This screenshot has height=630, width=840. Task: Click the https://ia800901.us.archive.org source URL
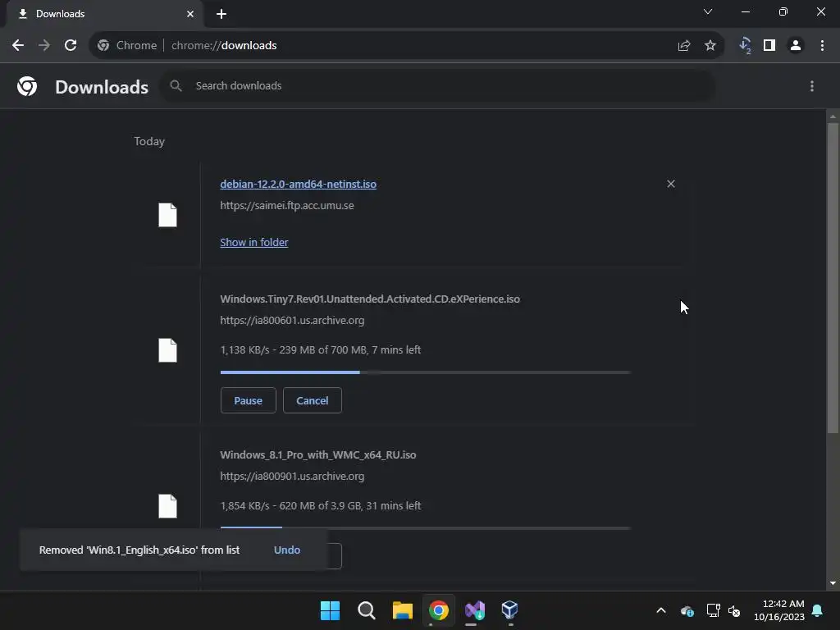pyautogui.click(x=292, y=476)
